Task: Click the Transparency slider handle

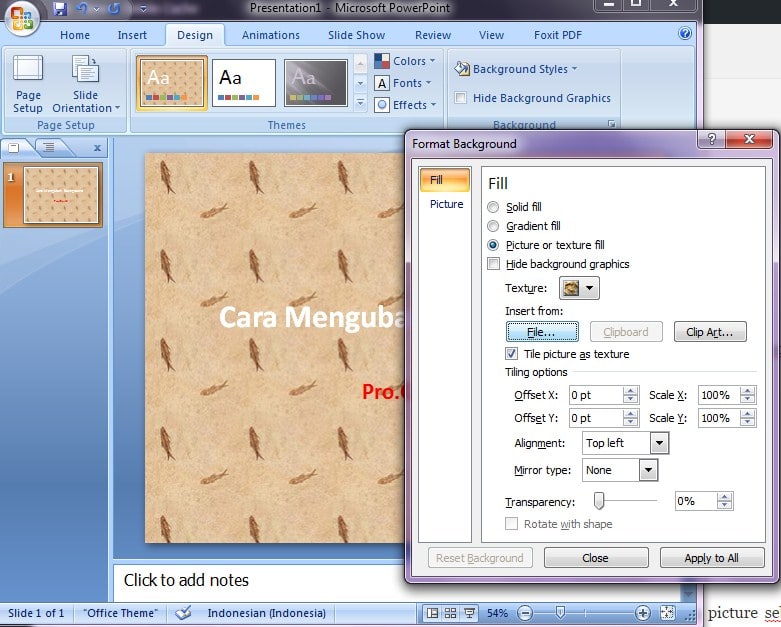Action: tap(599, 501)
